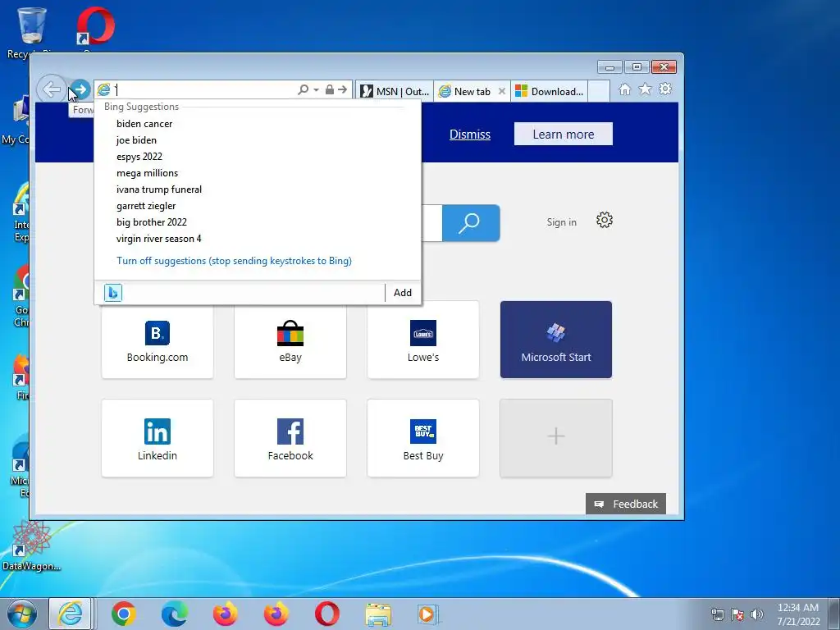
Task: Click the security lock icon in address bar
Action: [330, 89]
